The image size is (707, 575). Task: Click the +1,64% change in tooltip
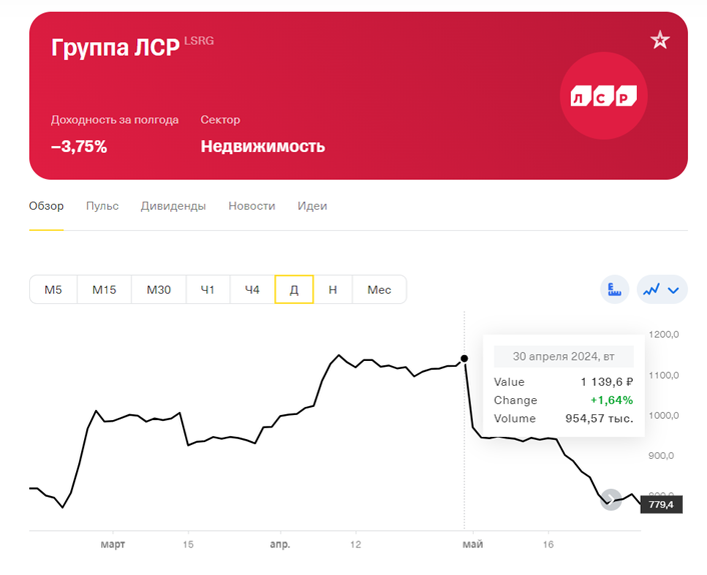coord(612,400)
